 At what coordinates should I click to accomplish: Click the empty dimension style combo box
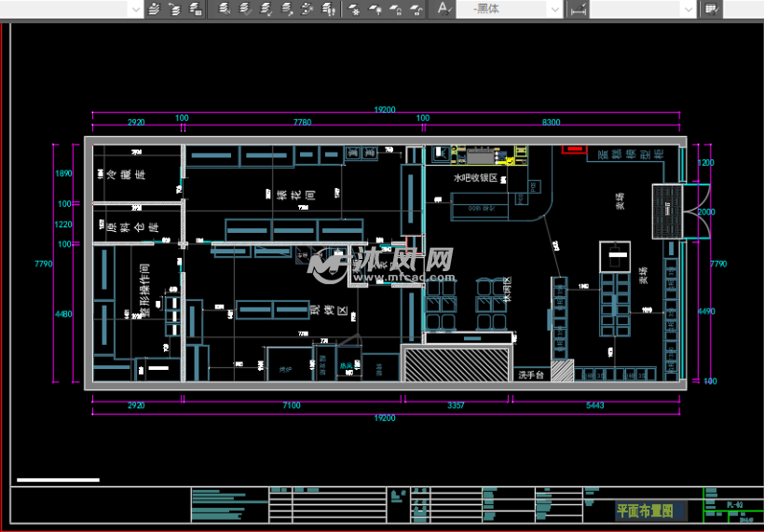coord(643,9)
